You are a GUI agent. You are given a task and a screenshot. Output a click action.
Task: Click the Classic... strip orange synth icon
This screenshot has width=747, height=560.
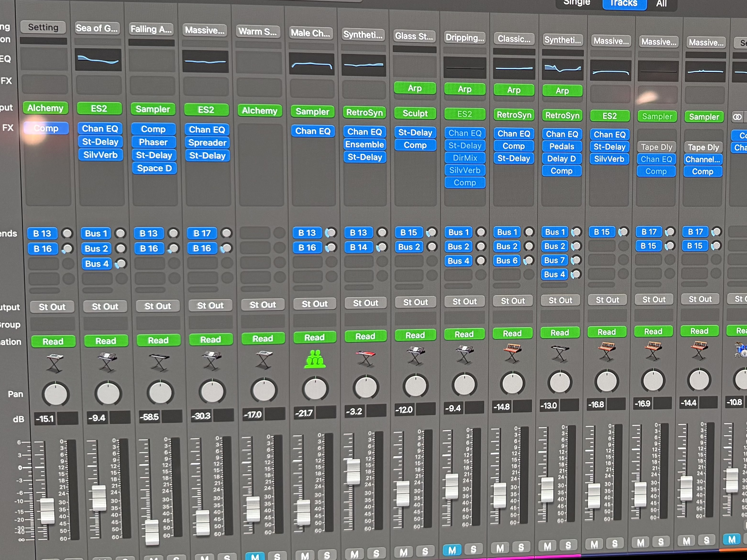[512, 353]
